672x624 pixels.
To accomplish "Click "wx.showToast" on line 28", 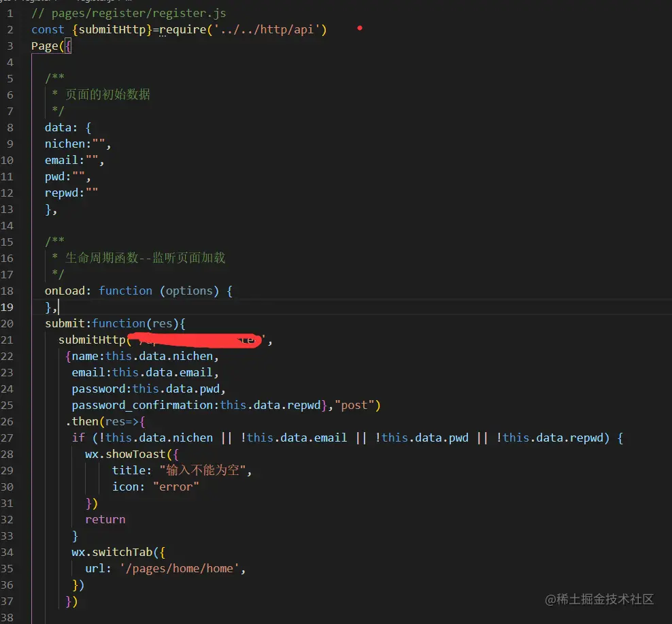I will (125, 454).
